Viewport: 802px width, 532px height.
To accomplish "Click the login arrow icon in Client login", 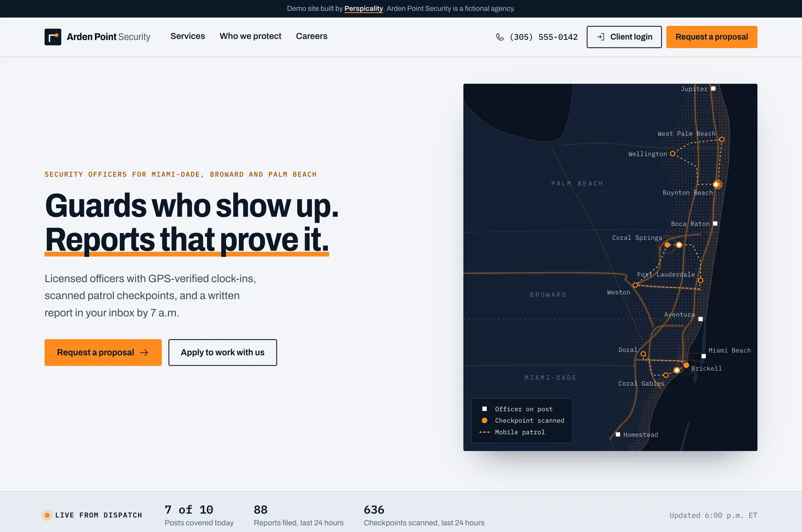I will click(x=600, y=37).
